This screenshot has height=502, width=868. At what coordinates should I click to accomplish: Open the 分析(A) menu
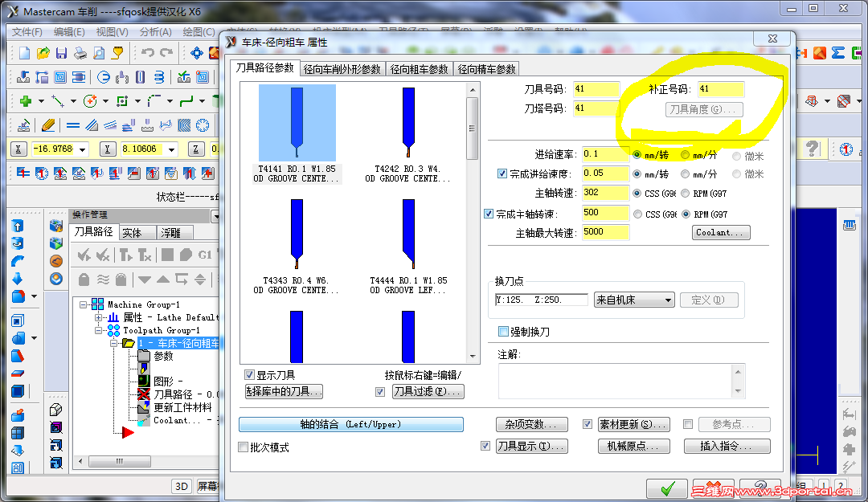pyautogui.click(x=156, y=32)
